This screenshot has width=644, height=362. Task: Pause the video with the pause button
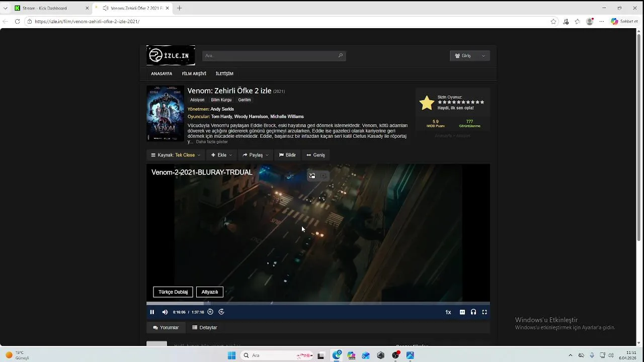point(152,312)
